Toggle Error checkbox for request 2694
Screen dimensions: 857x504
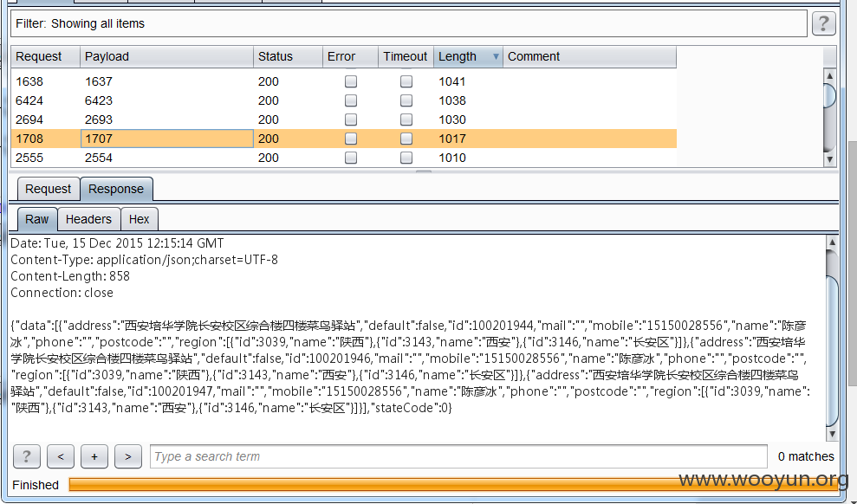point(351,120)
